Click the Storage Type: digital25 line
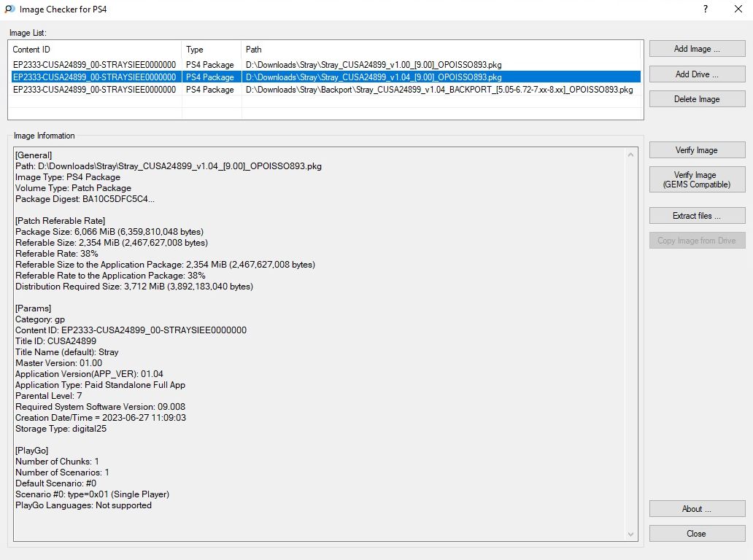 click(x=61, y=429)
